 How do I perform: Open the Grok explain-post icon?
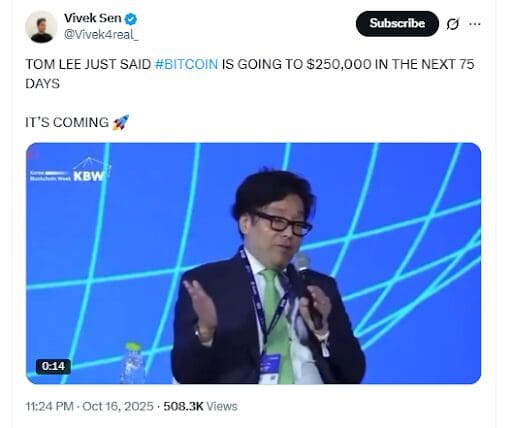click(x=453, y=24)
